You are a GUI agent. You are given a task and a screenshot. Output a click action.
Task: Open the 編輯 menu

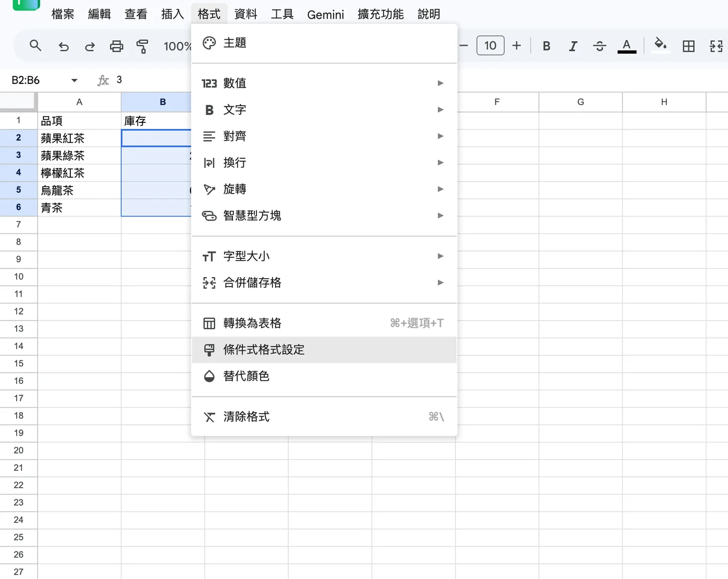99,14
